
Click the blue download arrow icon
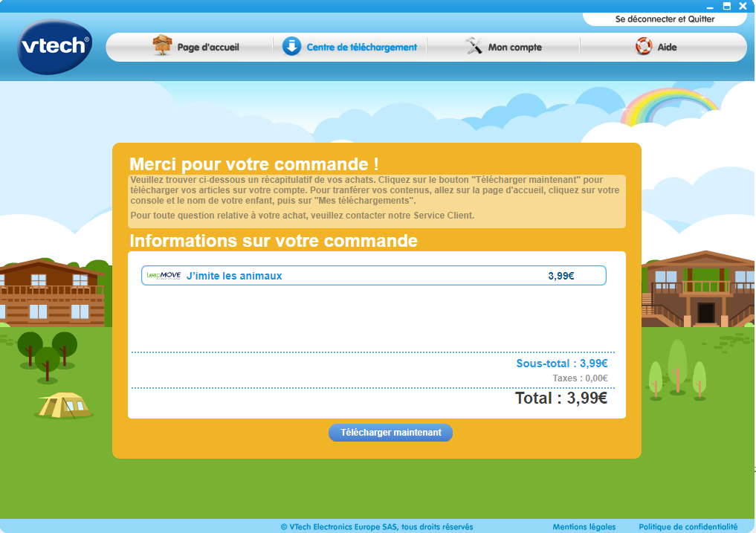(x=291, y=47)
